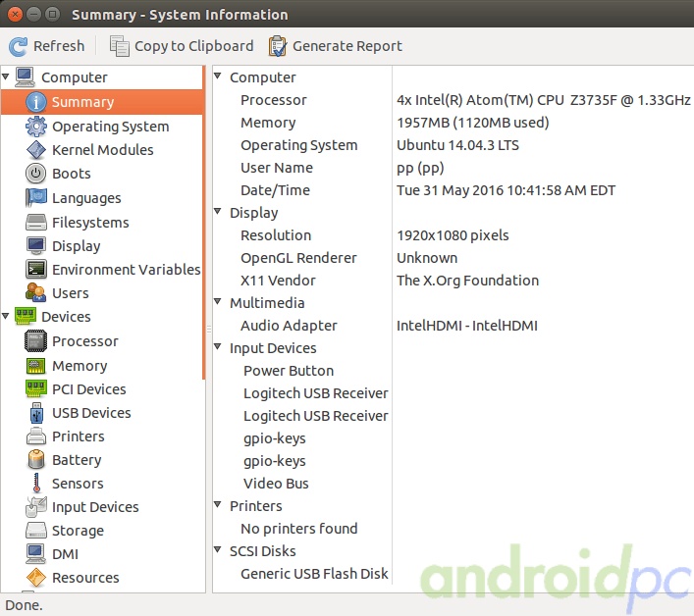Collapse Computer section in summary pane
The height and width of the screenshot is (616, 694).
pos(217,76)
